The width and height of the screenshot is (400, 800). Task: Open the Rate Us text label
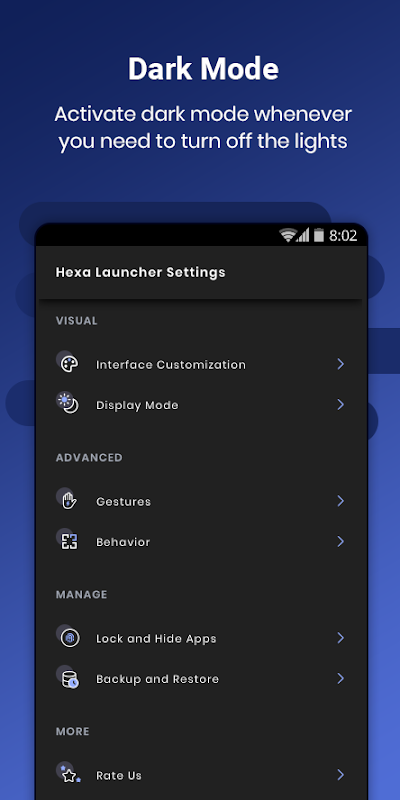coord(119,776)
